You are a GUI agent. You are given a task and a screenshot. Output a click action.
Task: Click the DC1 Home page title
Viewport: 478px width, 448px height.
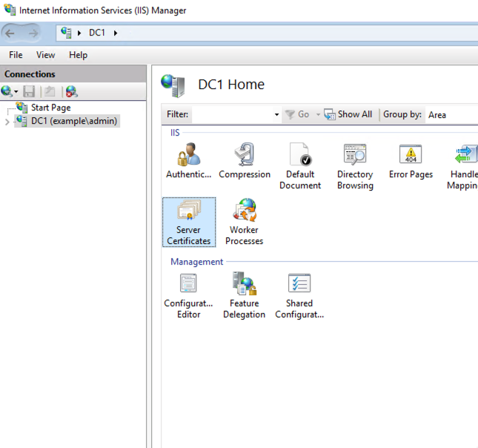pyautogui.click(x=231, y=85)
